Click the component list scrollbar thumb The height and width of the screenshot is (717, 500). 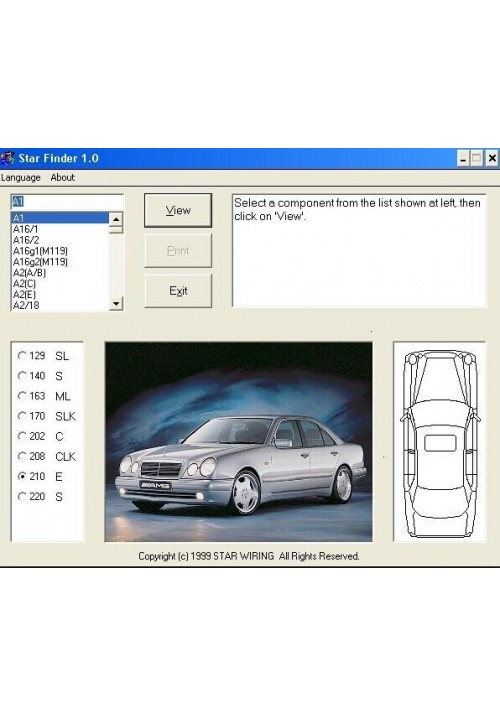click(116, 230)
